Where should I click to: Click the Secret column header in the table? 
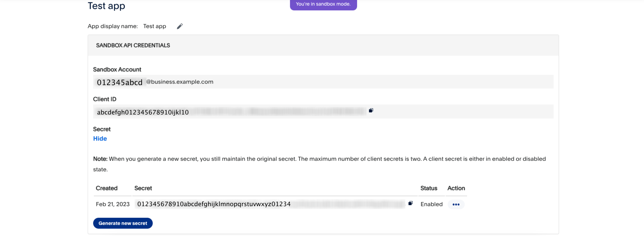point(143,188)
